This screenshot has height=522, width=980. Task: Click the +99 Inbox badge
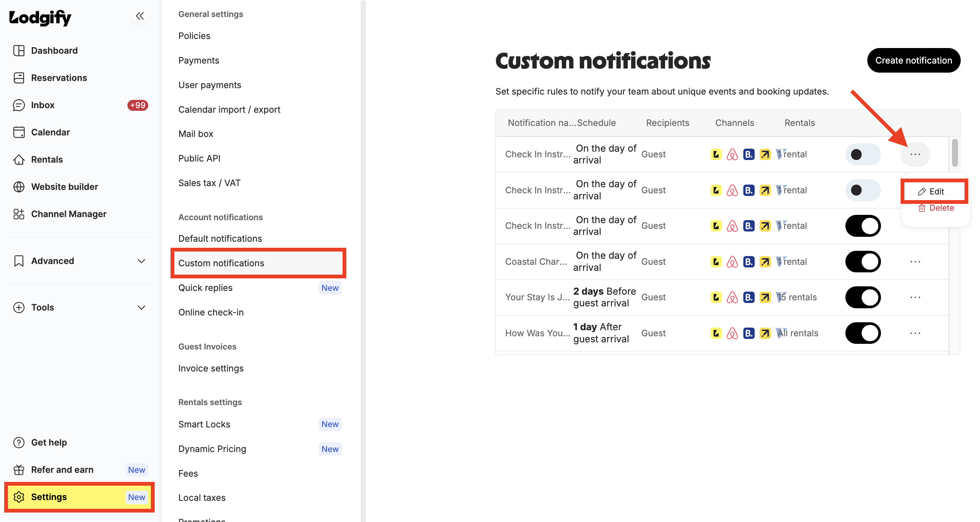pos(138,105)
